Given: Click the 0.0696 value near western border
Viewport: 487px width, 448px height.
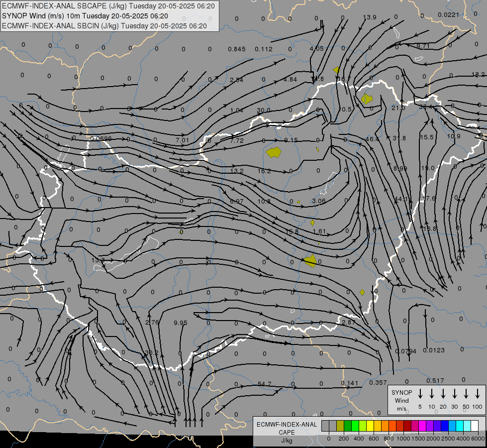Looking at the screenshot, I should pos(100,138).
